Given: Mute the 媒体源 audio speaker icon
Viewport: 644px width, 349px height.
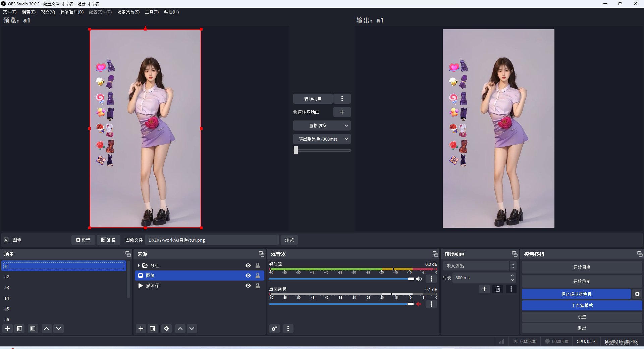Looking at the screenshot, I should pos(419,279).
